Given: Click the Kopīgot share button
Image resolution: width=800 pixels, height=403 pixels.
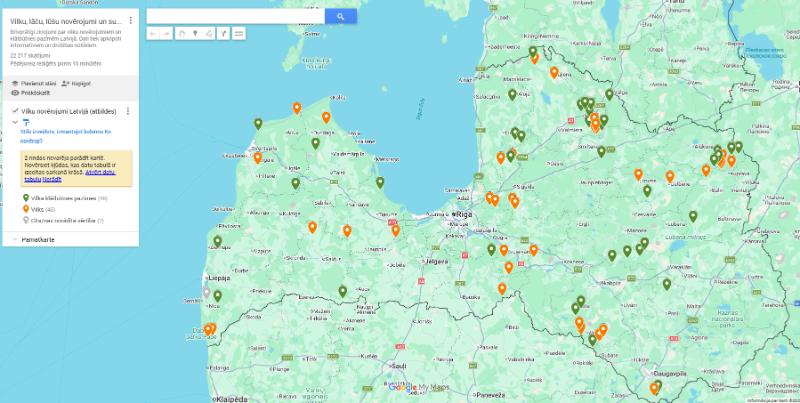Looking at the screenshot, I should pyautogui.click(x=76, y=83).
